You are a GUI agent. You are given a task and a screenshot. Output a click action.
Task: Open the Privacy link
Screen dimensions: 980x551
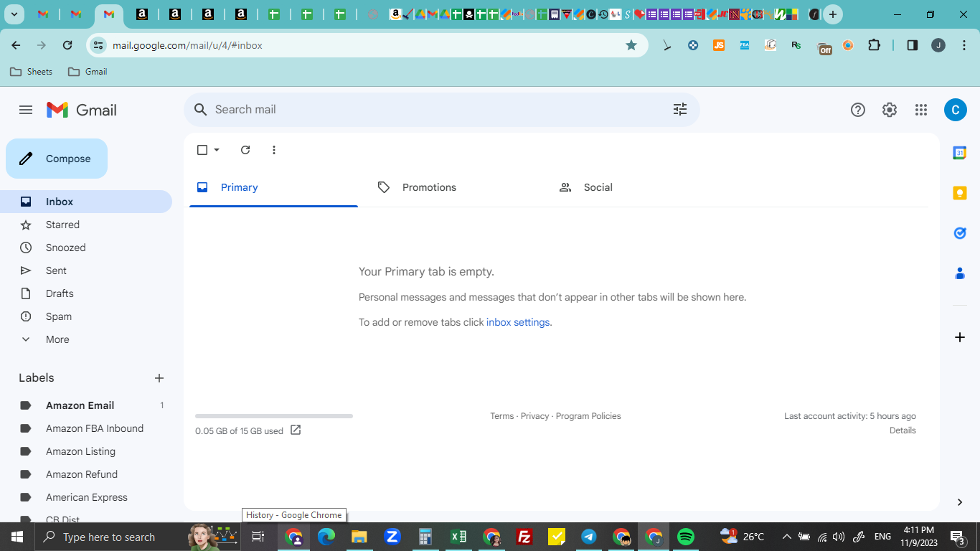pyautogui.click(x=534, y=416)
